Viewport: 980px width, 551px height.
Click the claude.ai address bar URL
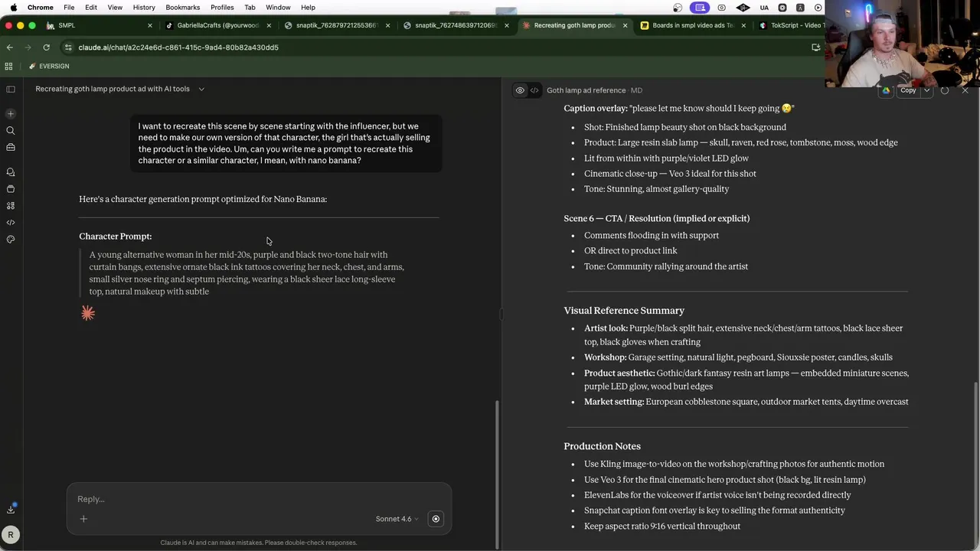point(178,47)
